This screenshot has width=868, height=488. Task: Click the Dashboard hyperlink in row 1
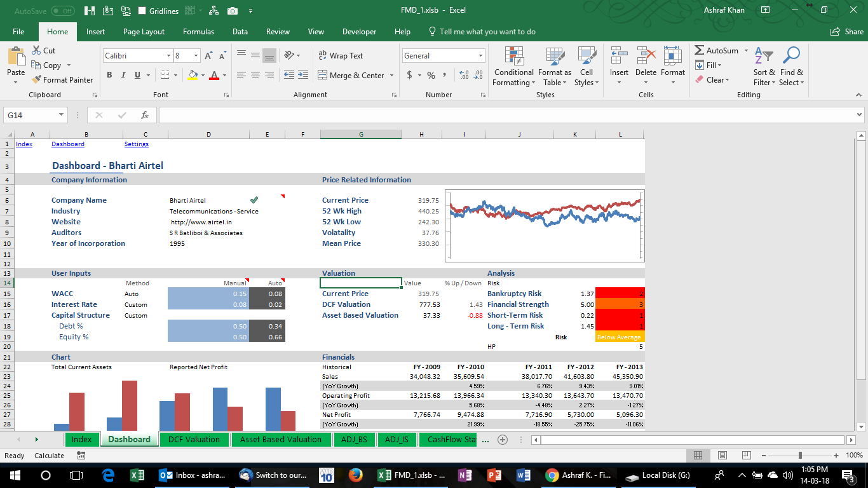[68, 144]
